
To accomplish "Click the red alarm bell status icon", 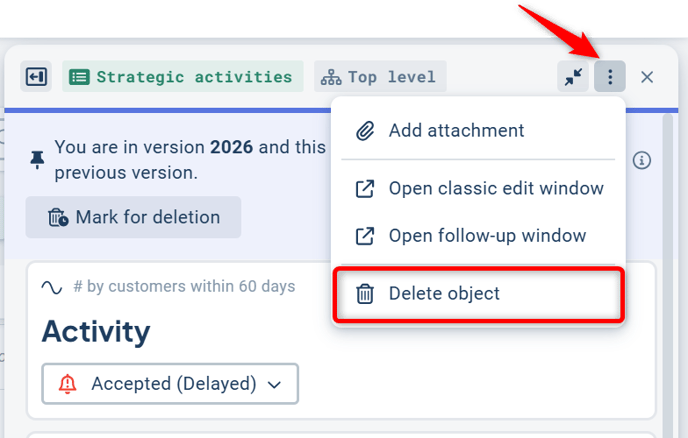I will click(x=68, y=383).
